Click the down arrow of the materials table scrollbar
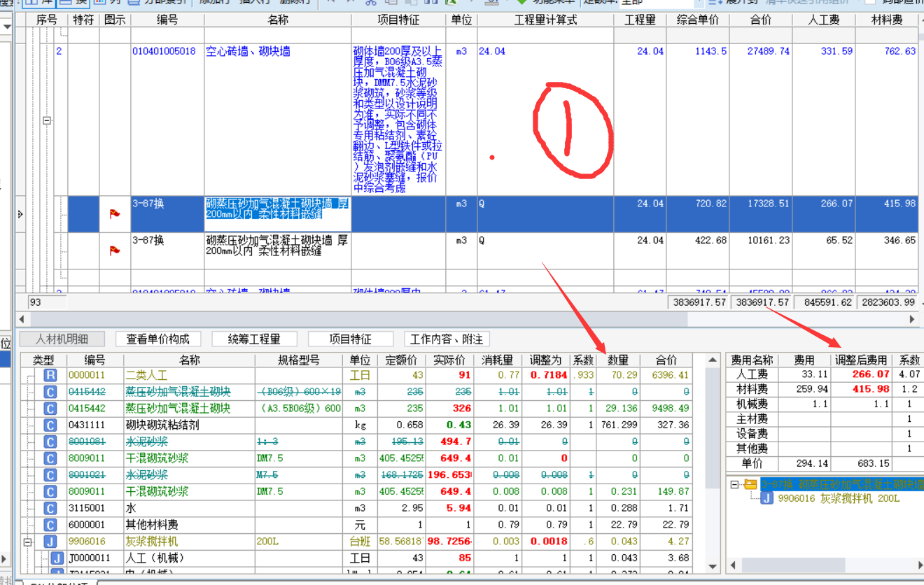 point(713,566)
